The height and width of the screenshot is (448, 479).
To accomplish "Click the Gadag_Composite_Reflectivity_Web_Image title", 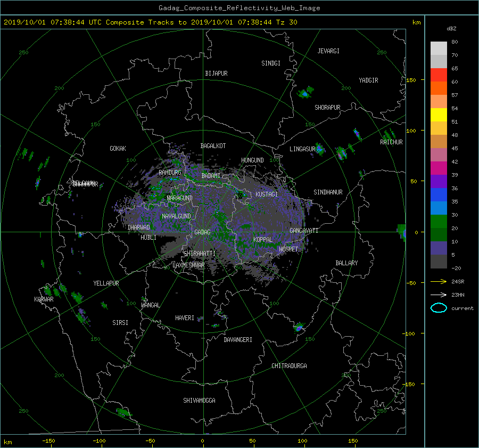I will point(239,8).
